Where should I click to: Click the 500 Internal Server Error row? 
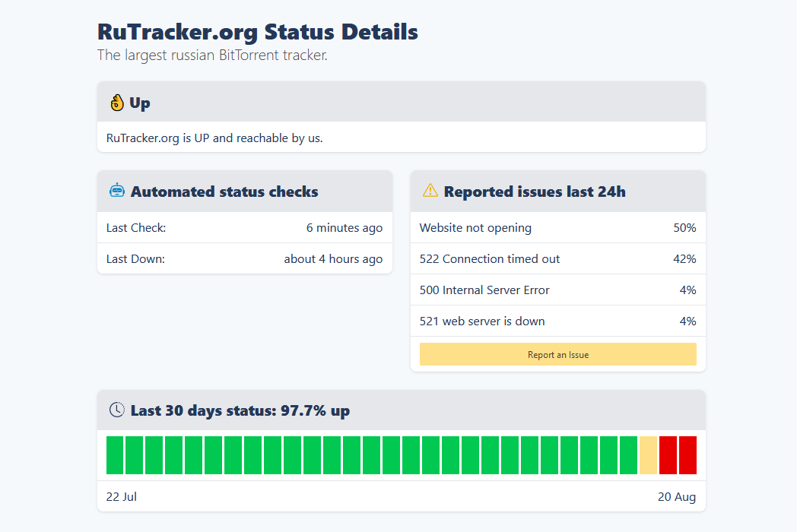point(557,290)
